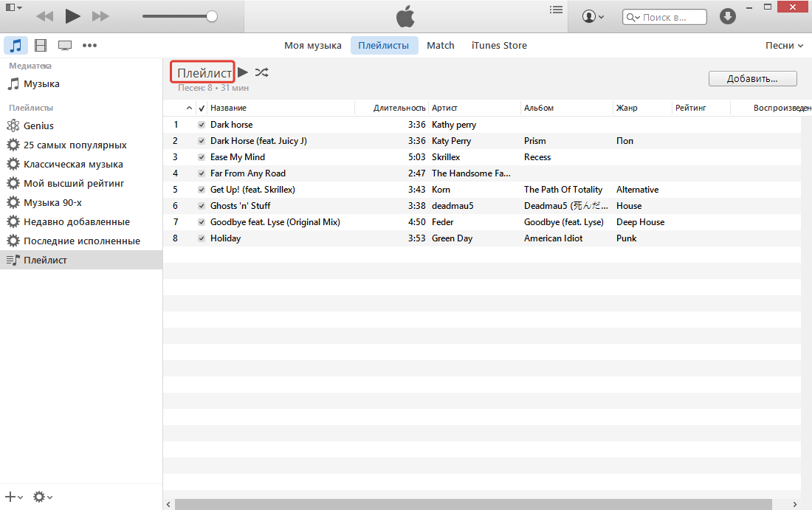Sort by the Альбом column header
The width and height of the screenshot is (812, 510).
point(566,108)
